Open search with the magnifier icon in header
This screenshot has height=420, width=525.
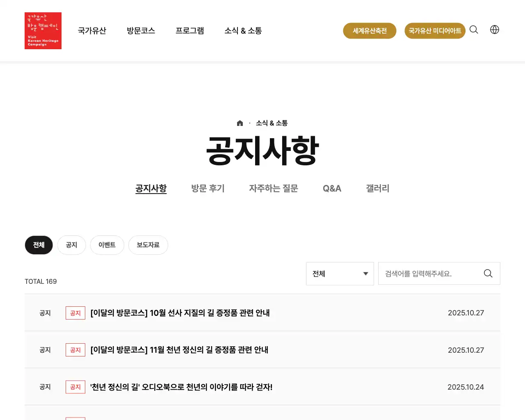coord(474,30)
